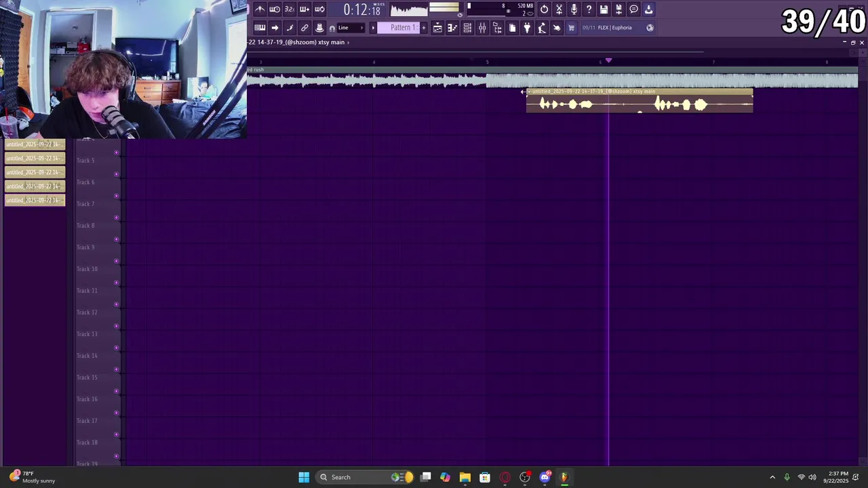Image resolution: width=868 pixels, height=488 pixels.
Task: Select the Track 6 label
Action: point(85,182)
